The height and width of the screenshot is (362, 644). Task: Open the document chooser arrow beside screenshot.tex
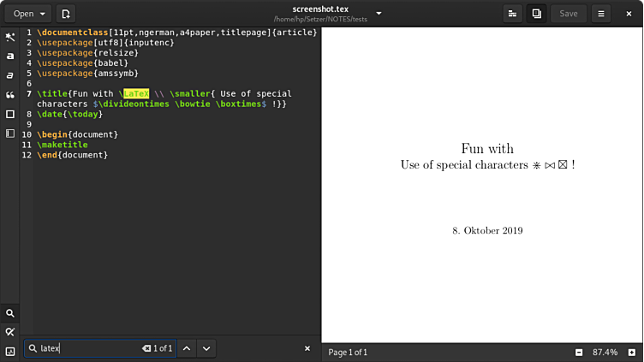[379, 14]
